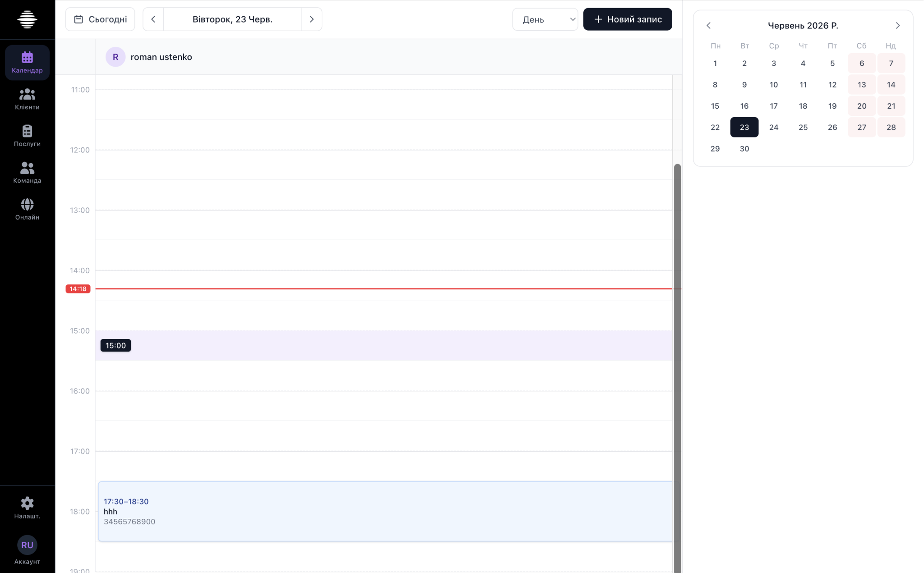Go to previous month in mini calendar
The height and width of the screenshot is (573, 924).
(709, 26)
